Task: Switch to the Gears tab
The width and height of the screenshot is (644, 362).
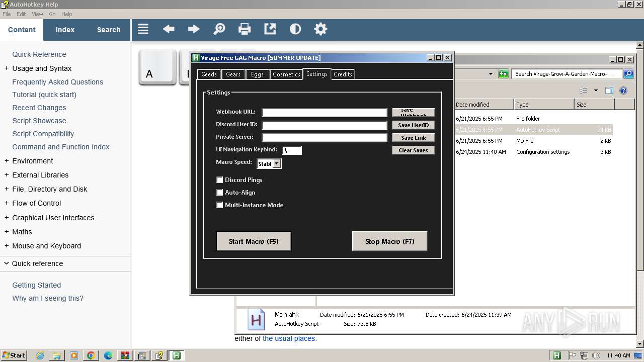Action: 233,74
